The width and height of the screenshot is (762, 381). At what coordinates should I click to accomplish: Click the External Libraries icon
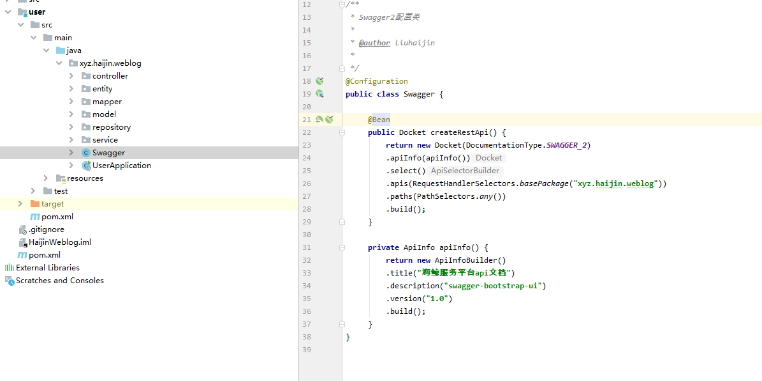coord(9,268)
